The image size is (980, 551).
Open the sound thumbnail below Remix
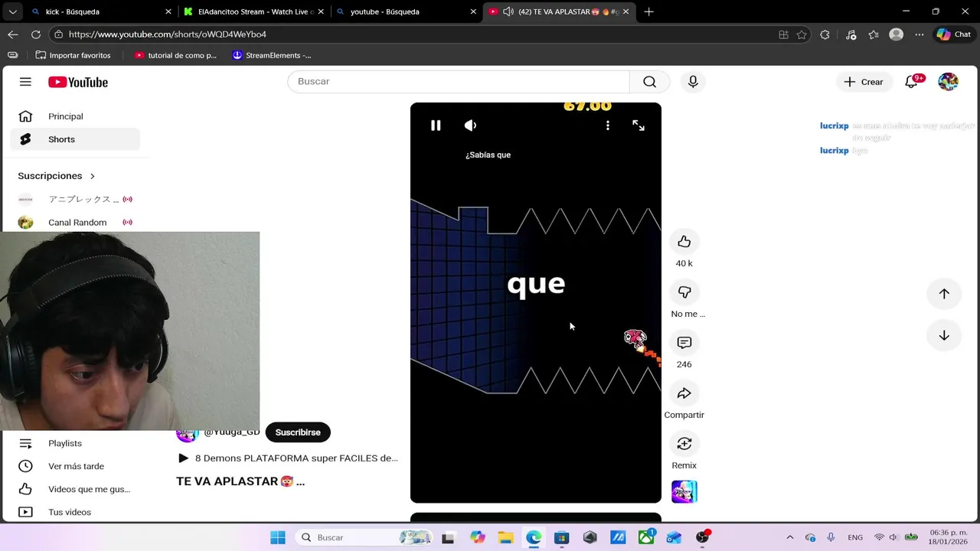tap(684, 491)
